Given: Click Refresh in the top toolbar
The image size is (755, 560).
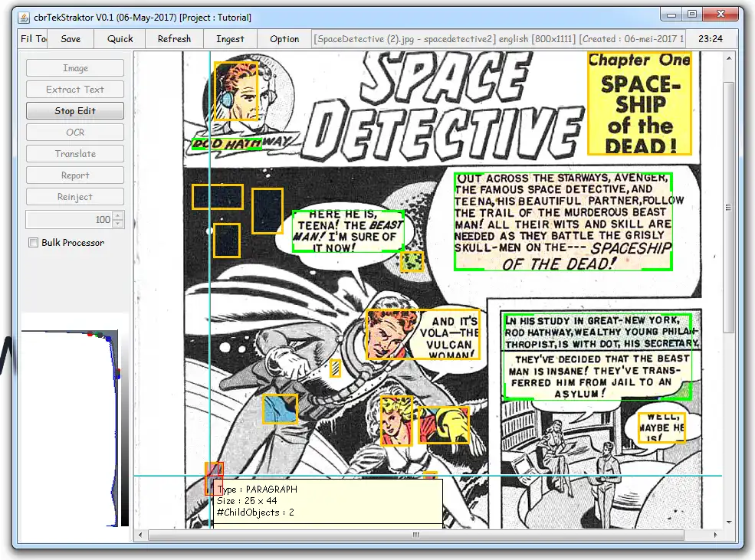Looking at the screenshot, I should coord(174,39).
